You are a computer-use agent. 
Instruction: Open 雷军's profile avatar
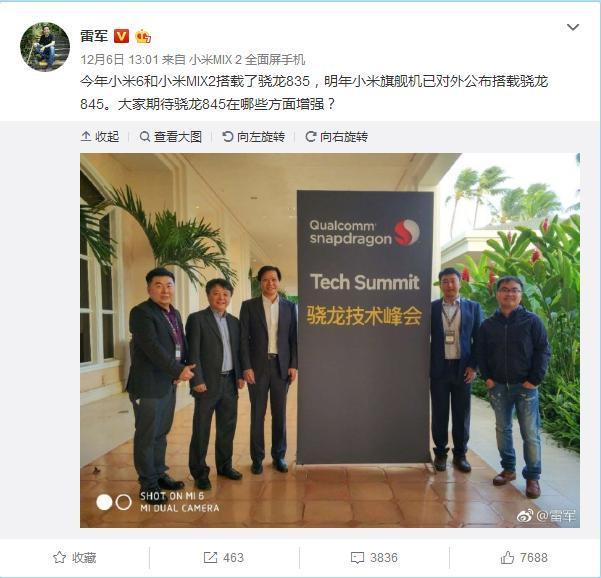45,47
